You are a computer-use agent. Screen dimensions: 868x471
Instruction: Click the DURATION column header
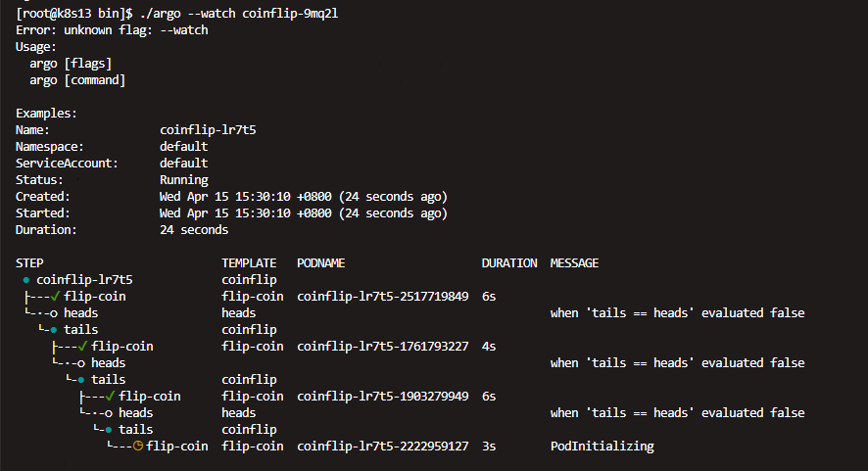click(509, 263)
